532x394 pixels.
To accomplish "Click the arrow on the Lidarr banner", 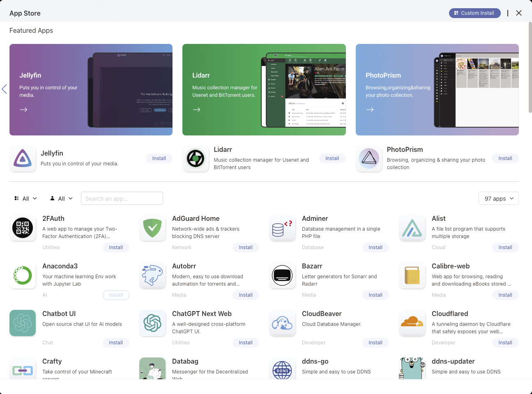I will click(x=197, y=110).
